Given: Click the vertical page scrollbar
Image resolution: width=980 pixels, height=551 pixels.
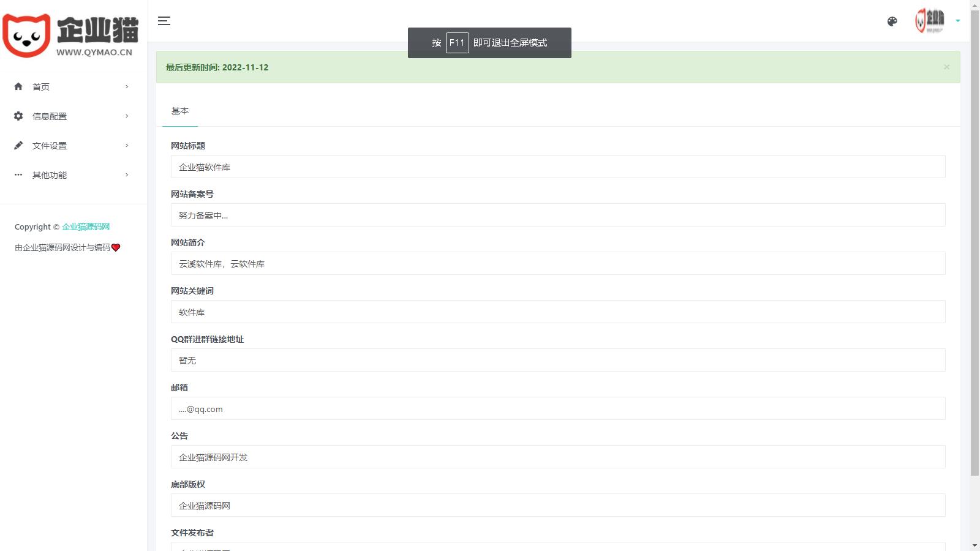Looking at the screenshot, I should [x=974, y=245].
